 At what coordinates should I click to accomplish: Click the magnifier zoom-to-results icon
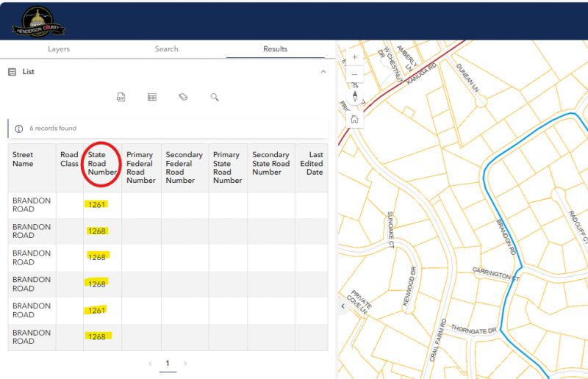pyautogui.click(x=215, y=97)
